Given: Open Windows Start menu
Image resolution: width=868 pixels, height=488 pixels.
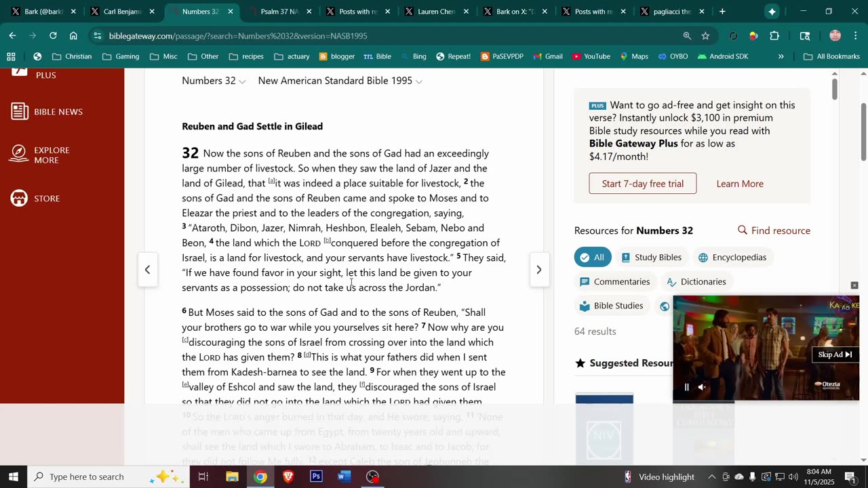Looking at the screenshot, I should [x=13, y=476].
